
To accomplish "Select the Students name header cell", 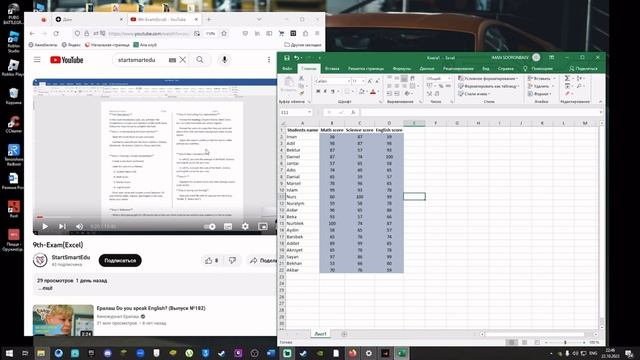I will tap(302, 130).
